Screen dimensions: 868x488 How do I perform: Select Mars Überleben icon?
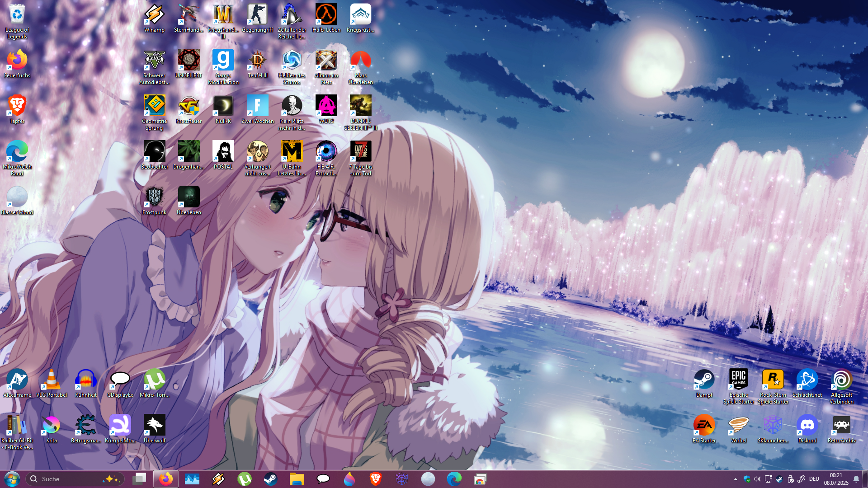(361, 67)
